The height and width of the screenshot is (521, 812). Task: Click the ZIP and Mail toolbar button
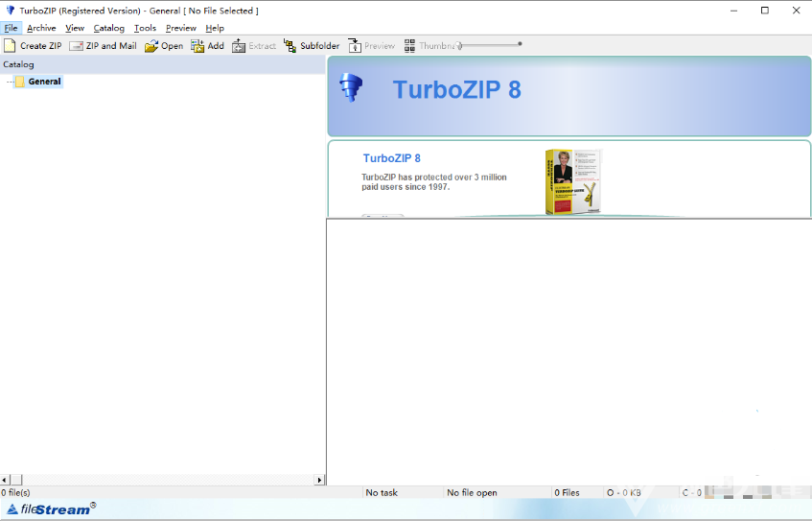pyautogui.click(x=103, y=46)
